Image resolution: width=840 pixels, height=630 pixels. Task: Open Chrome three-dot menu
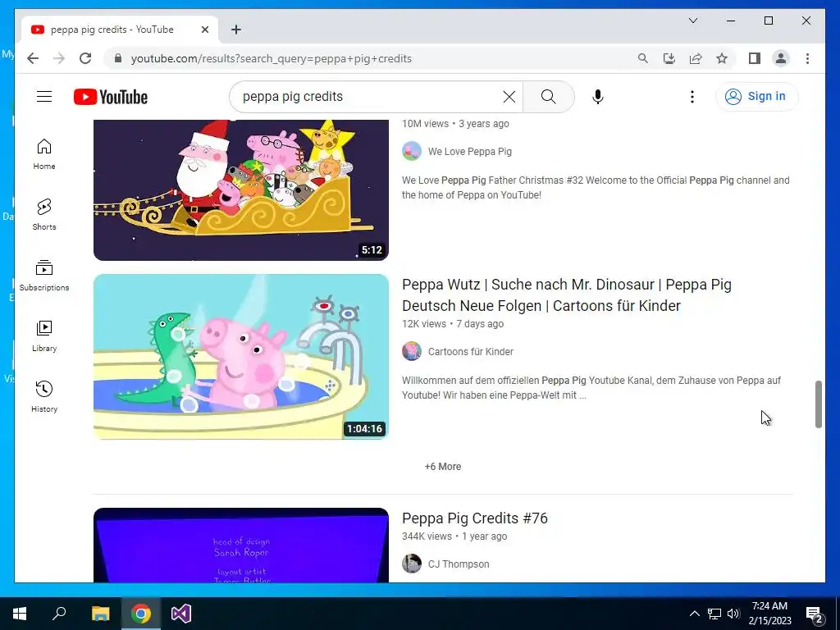click(807, 58)
